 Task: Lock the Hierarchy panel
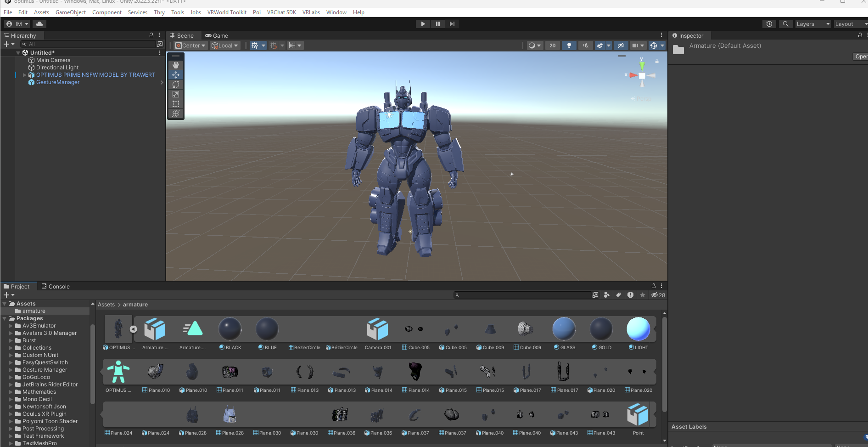(x=151, y=35)
